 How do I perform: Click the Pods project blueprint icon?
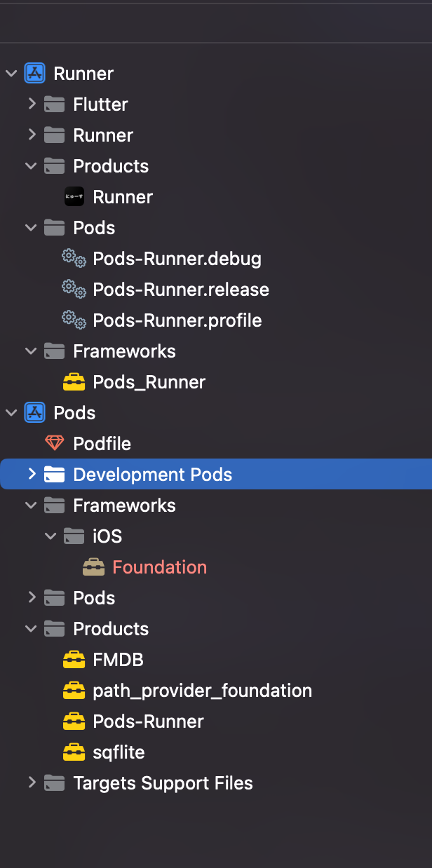tap(34, 413)
